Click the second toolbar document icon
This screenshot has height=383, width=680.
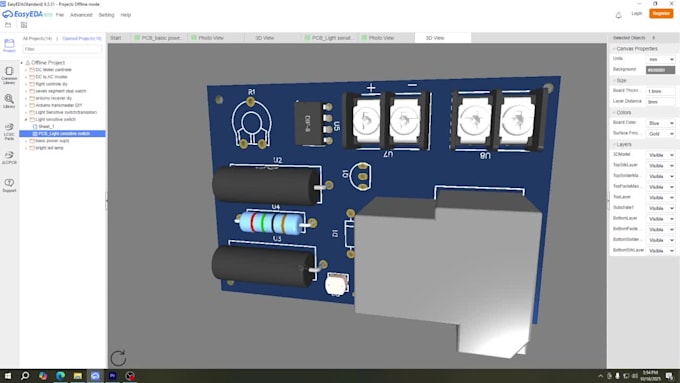pyautogui.click(x=24, y=25)
